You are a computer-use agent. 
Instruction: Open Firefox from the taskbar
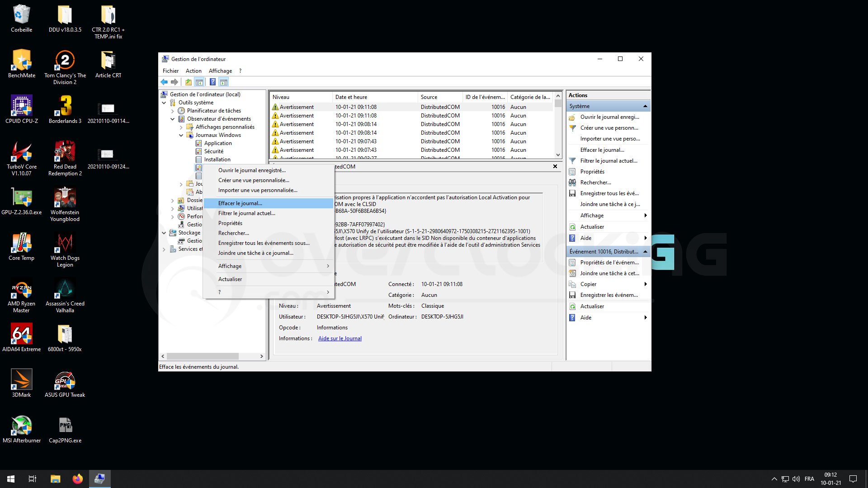pos(78,479)
